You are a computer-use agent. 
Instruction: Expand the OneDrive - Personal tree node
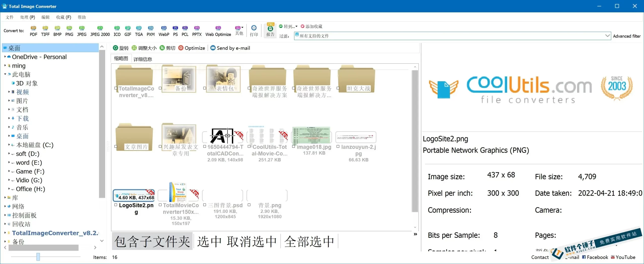point(5,57)
